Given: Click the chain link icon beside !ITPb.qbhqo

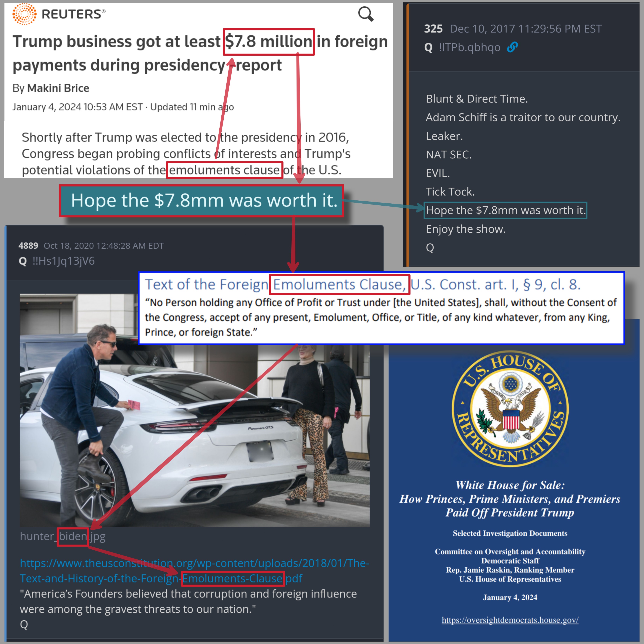Looking at the screenshot, I should pyautogui.click(x=512, y=47).
